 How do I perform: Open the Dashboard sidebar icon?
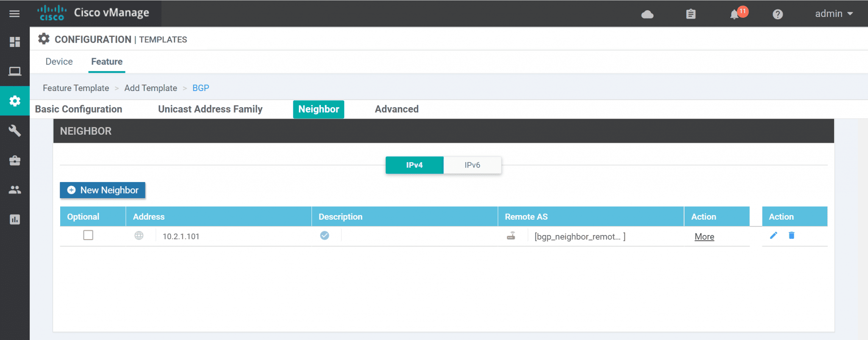tap(15, 41)
